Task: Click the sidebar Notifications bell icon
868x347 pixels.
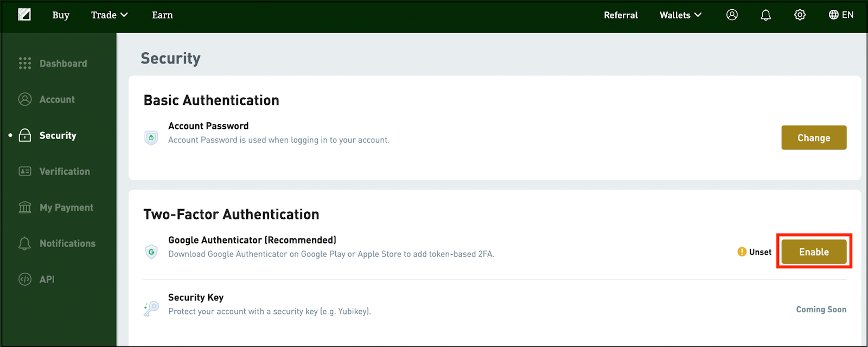Action: coord(25,243)
